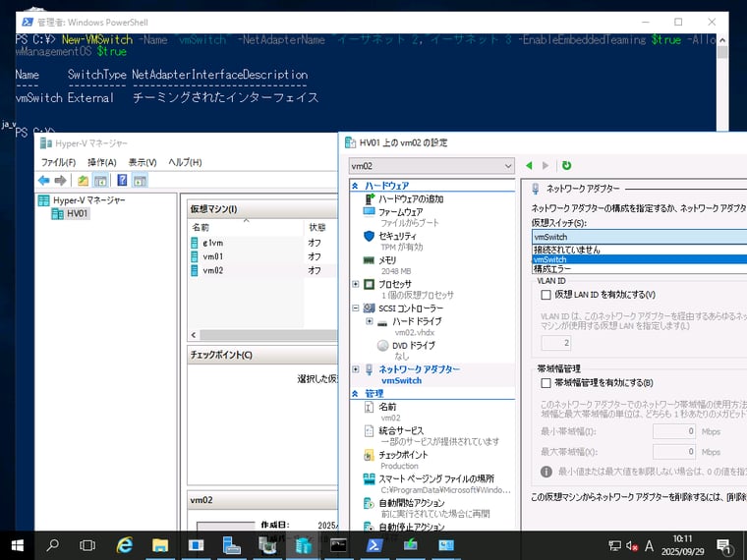Sort virtual machines by 状態 column header
Screen dimensions: 747x560
tap(319, 228)
